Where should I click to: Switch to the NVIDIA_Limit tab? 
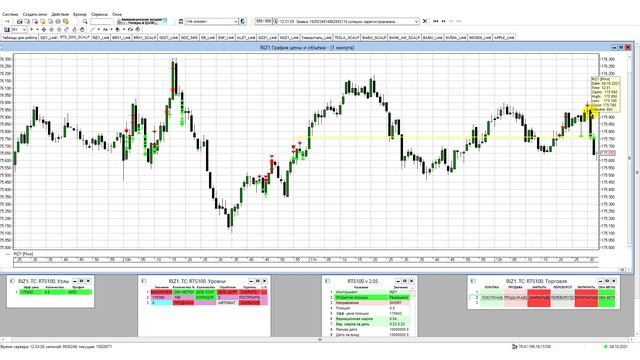pyautogui.click(x=456, y=37)
